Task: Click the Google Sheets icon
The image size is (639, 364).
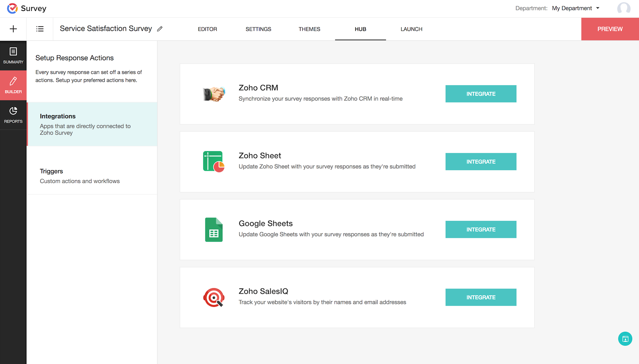Action: point(214,230)
